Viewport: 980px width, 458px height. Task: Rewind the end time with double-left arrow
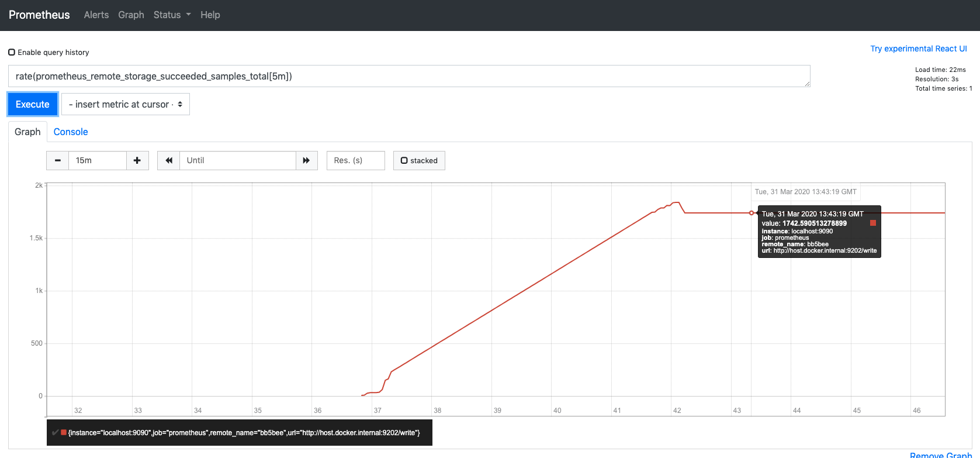pos(169,160)
